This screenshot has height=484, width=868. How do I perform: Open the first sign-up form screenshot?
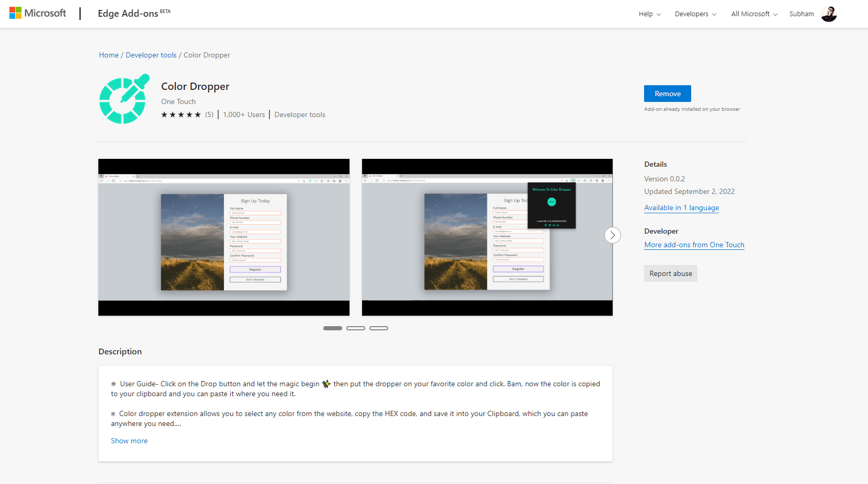224,237
